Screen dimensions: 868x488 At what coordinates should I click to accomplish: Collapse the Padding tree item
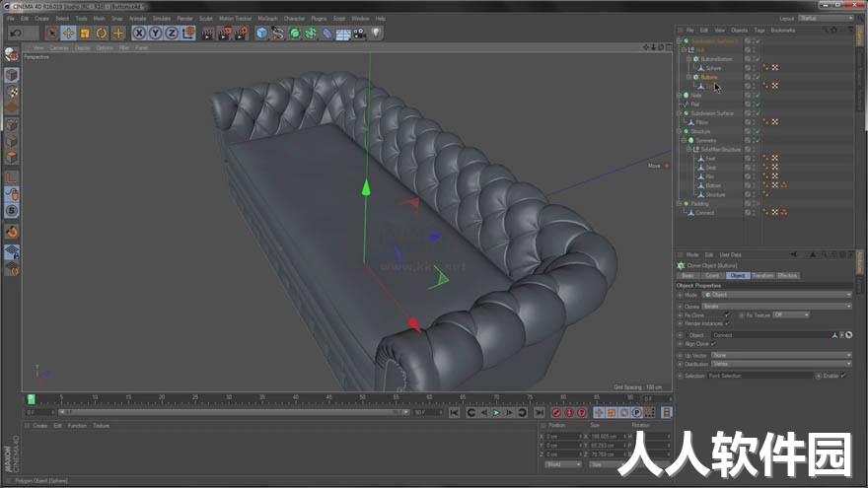click(680, 204)
